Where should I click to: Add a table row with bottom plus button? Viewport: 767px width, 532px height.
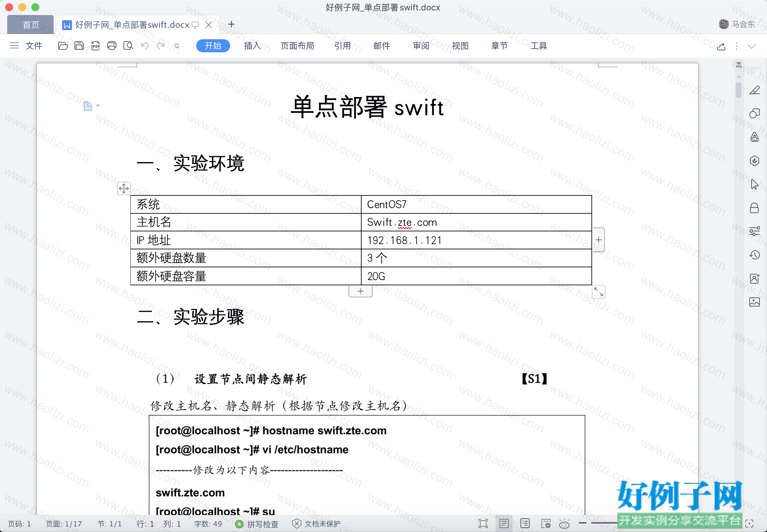pyautogui.click(x=361, y=291)
